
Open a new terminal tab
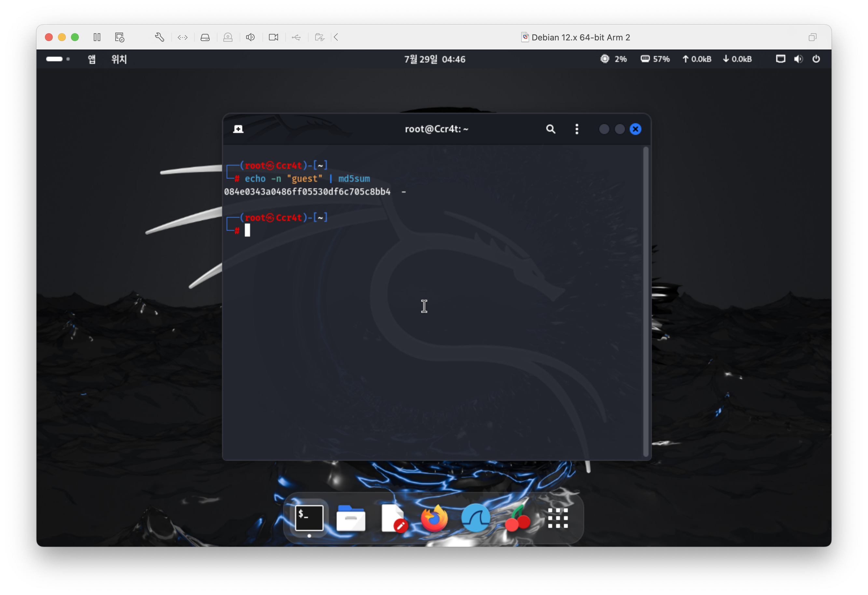coord(238,129)
